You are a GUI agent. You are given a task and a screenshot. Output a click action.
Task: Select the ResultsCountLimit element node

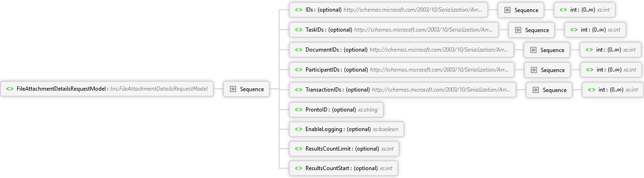pos(344,149)
